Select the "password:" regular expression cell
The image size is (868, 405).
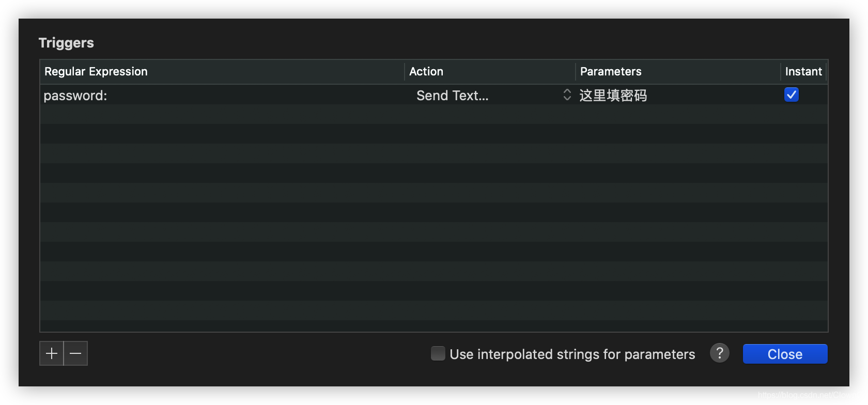75,96
